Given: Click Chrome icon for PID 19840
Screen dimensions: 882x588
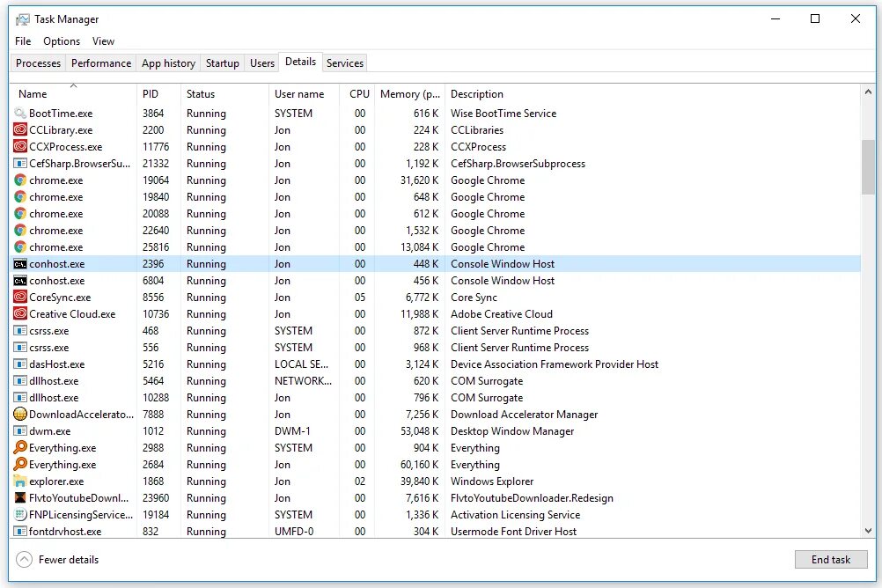Looking at the screenshot, I should (20, 197).
